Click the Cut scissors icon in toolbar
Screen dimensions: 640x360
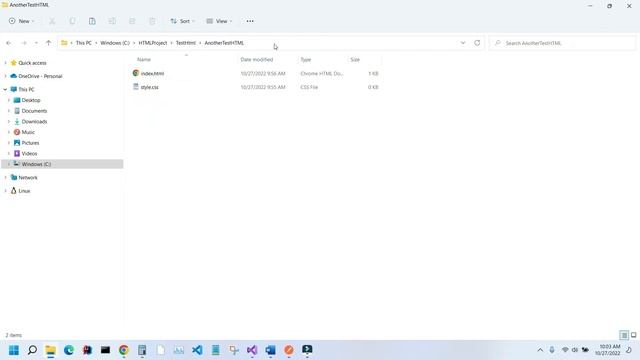coord(52,21)
